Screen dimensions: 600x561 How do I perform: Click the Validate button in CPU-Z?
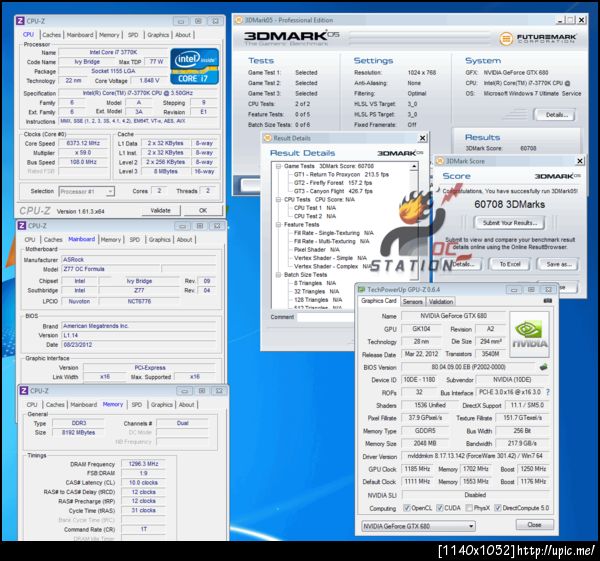[x=160, y=210]
